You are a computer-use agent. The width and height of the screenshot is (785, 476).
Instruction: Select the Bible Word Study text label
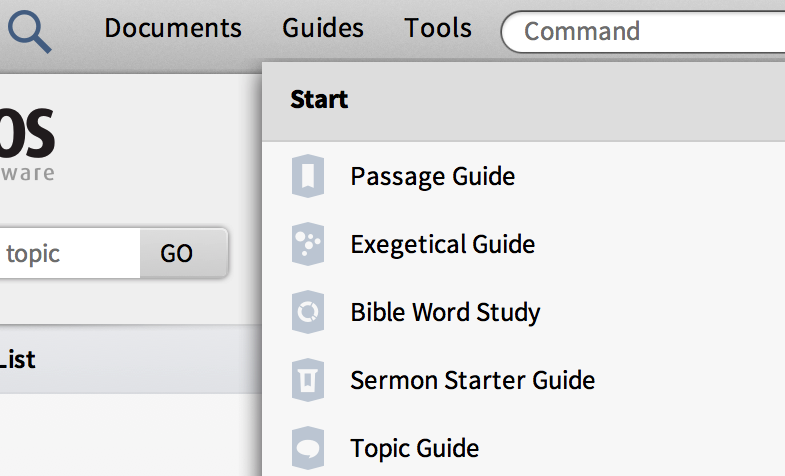pos(445,313)
